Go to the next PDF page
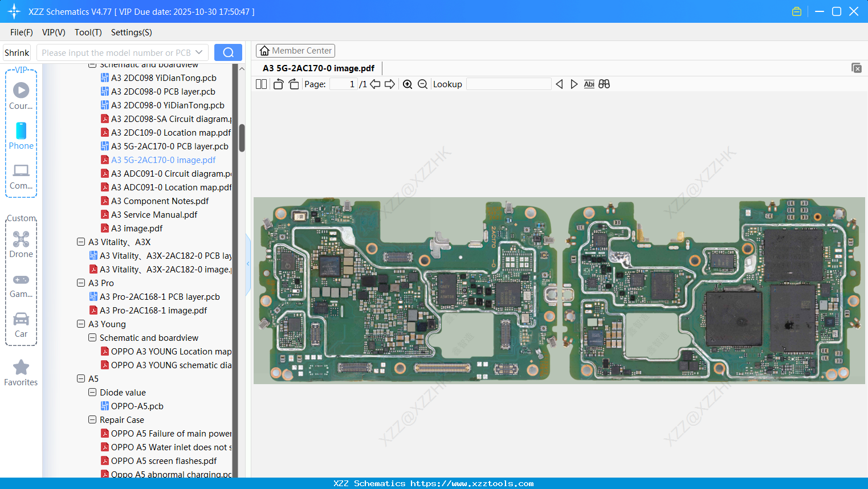 pos(390,84)
